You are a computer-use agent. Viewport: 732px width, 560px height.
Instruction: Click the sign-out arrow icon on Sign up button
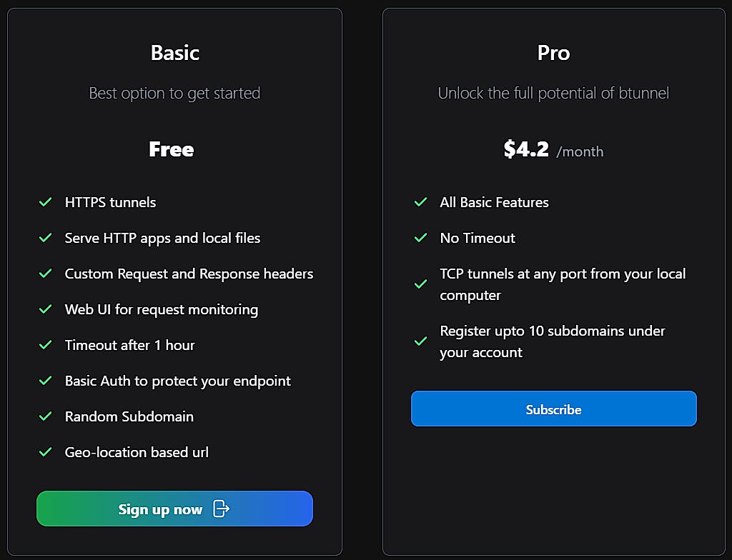coord(221,509)
